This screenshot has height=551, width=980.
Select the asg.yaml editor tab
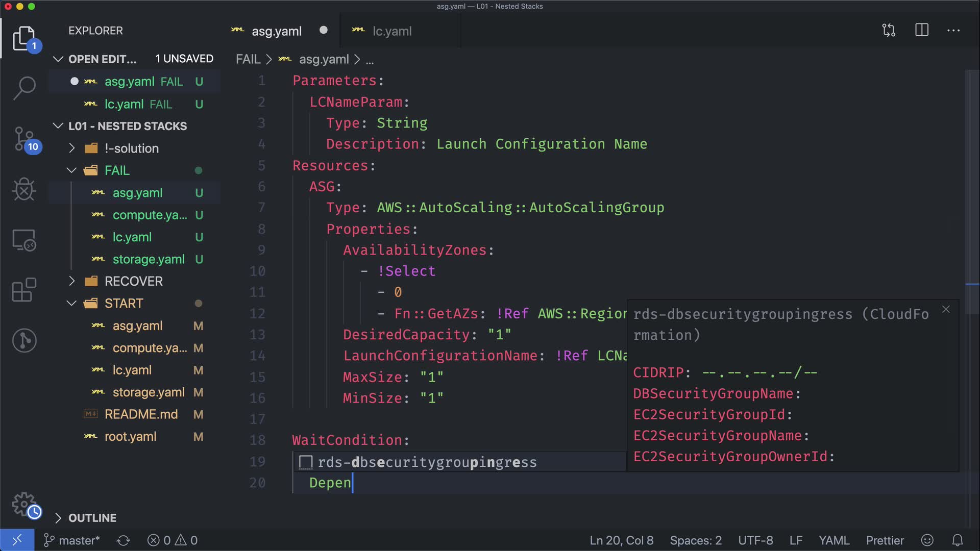point(276,31)
